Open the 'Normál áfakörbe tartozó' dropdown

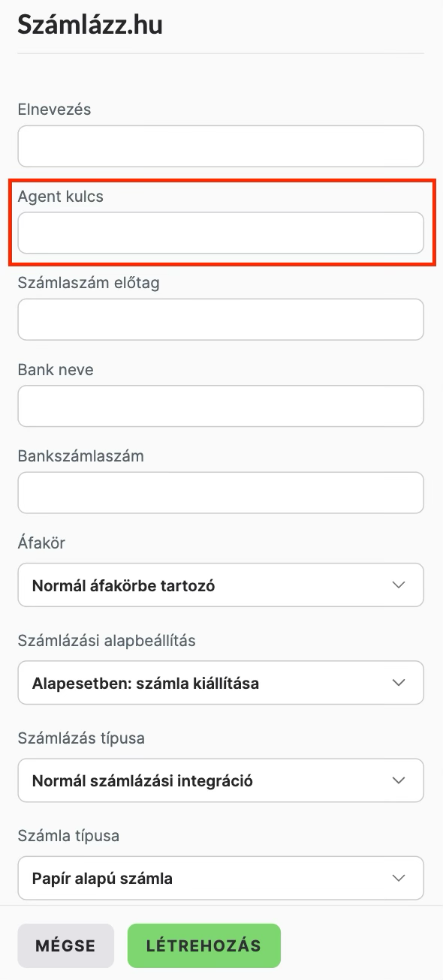point(221,585)
